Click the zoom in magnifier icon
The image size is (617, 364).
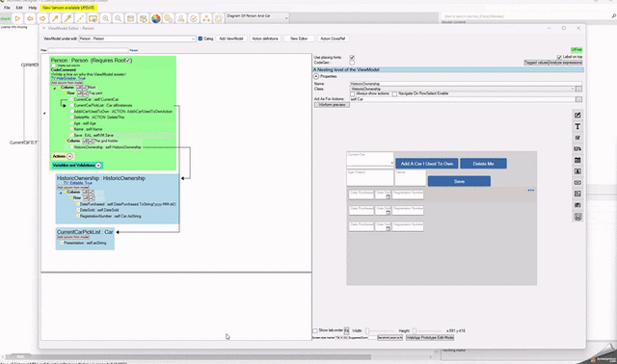point(105,18)
